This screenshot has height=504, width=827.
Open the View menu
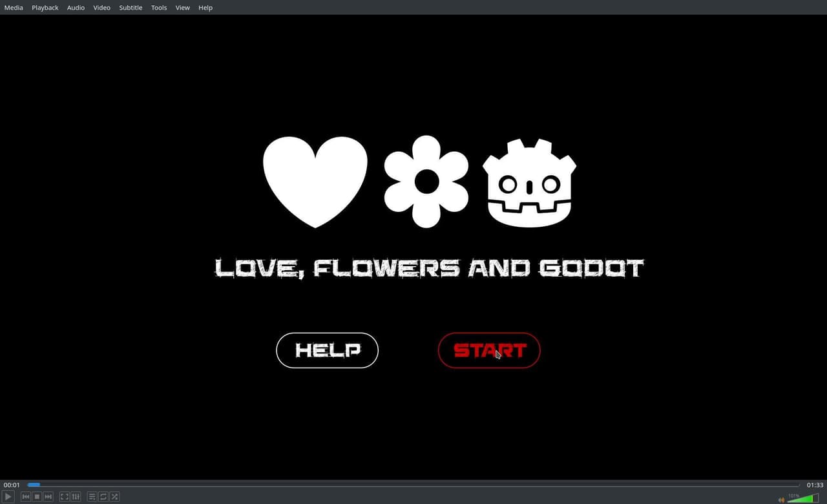[183, 8]
